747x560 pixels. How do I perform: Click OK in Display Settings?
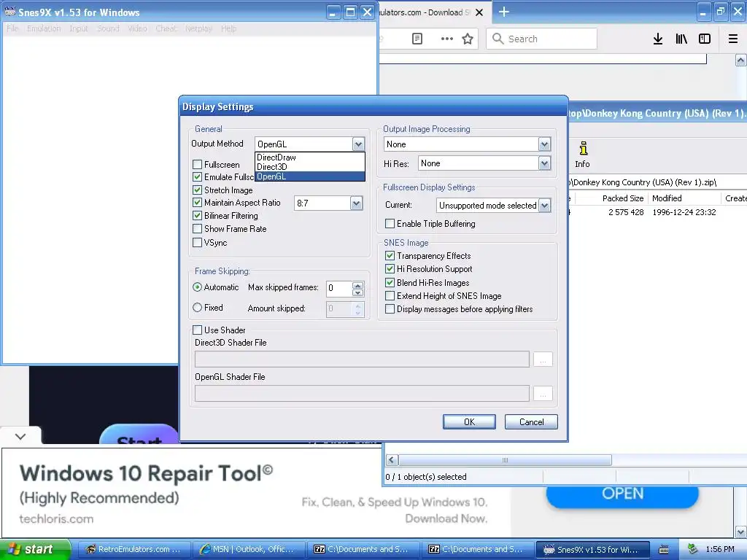[x=469, y=422]
